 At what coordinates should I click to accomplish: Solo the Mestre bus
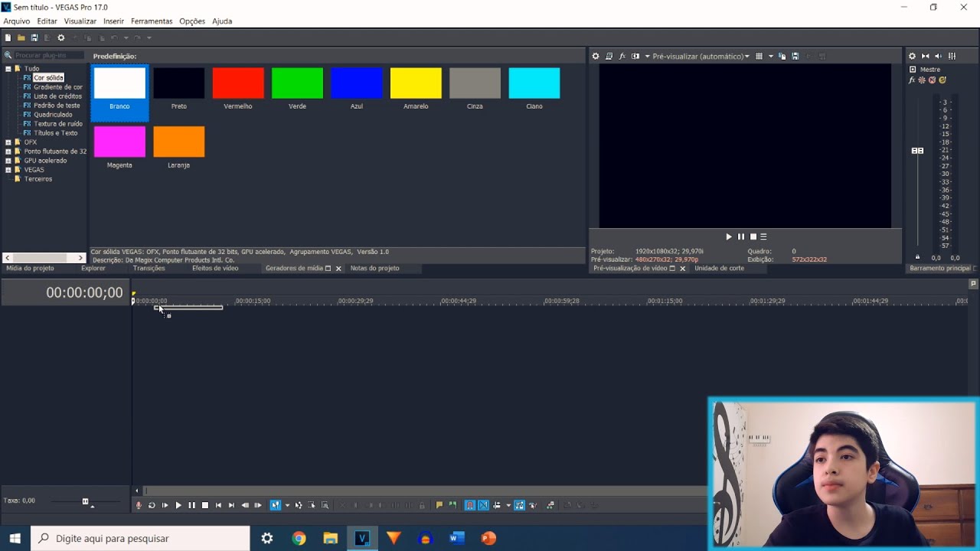click(942, 80)
